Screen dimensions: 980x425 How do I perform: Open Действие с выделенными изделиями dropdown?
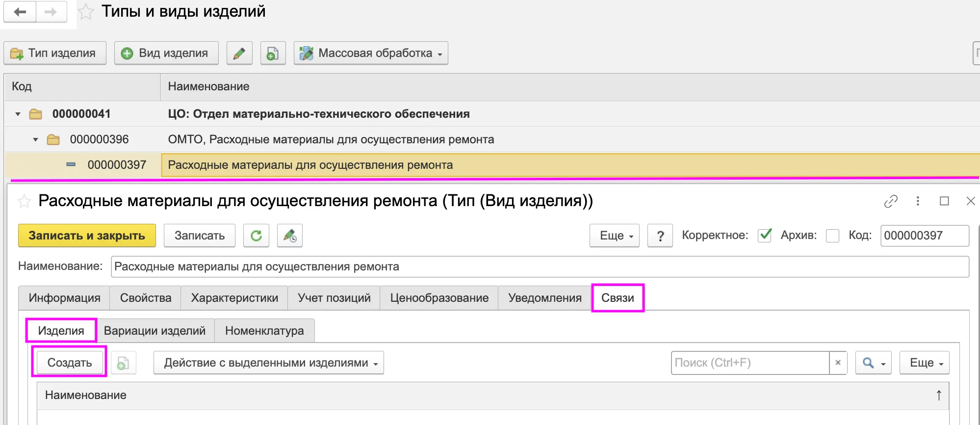tap(269, 363)
